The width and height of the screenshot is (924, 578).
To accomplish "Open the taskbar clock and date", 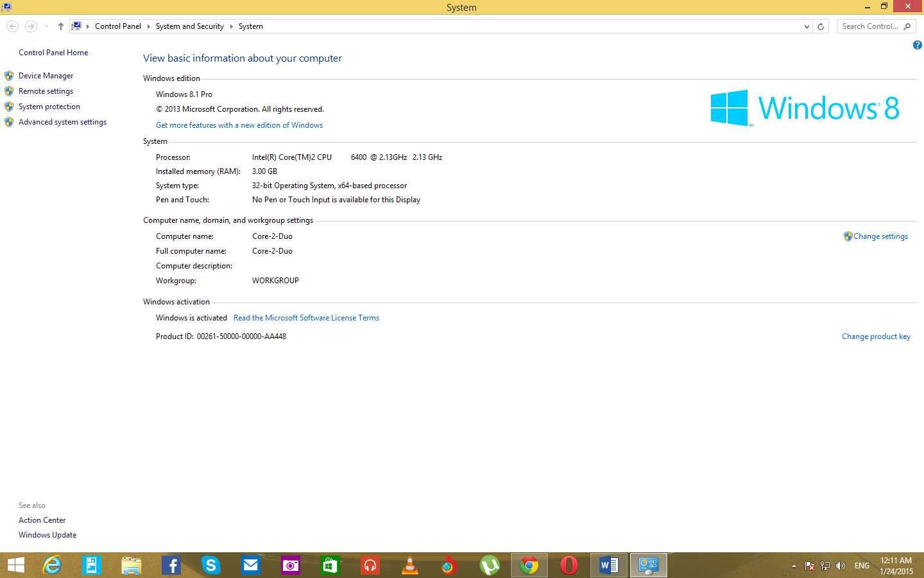I will (896, 566).
